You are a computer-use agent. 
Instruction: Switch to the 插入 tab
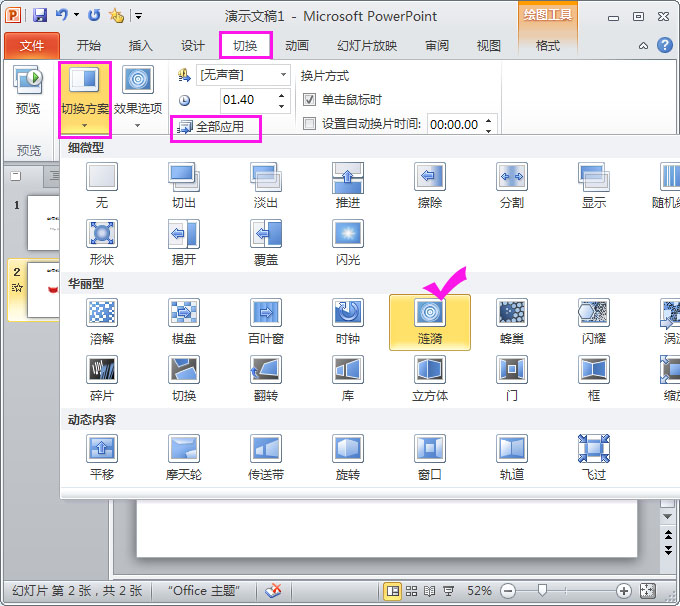141,45
